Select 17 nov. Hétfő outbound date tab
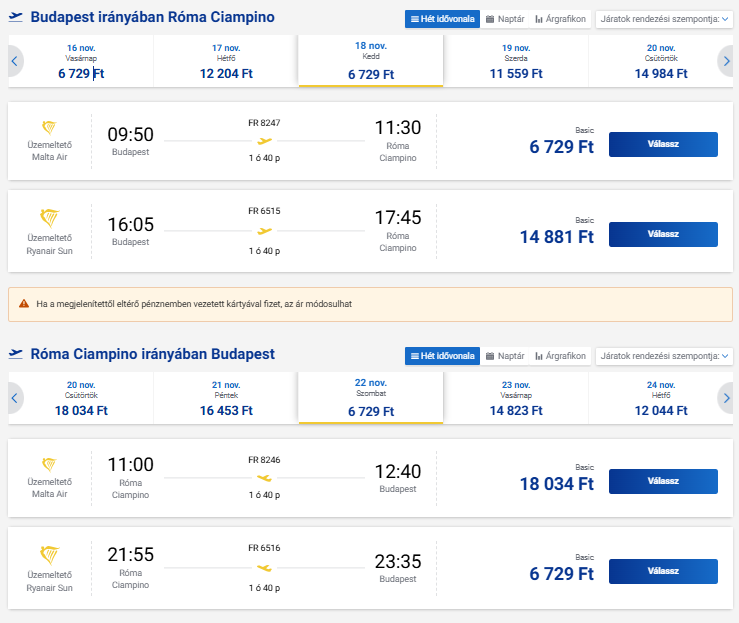Screen dimensions: 739x623 tap(226, 61)
